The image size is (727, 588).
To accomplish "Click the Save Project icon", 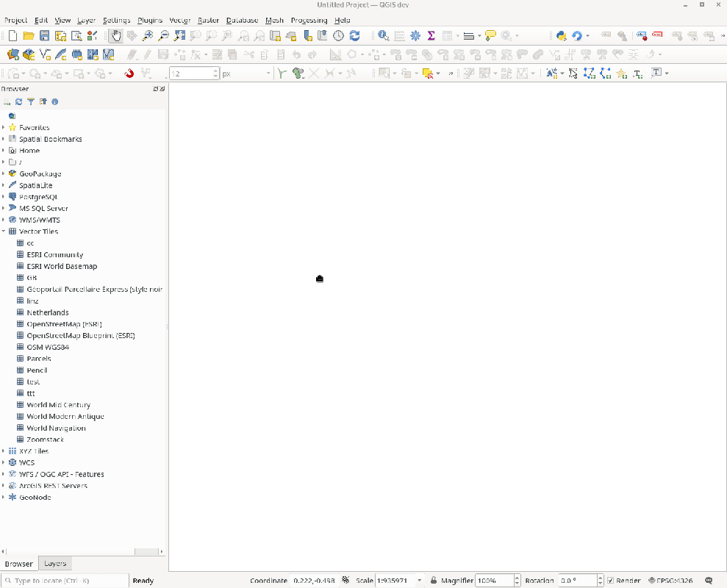I will [x=44, y=35].
